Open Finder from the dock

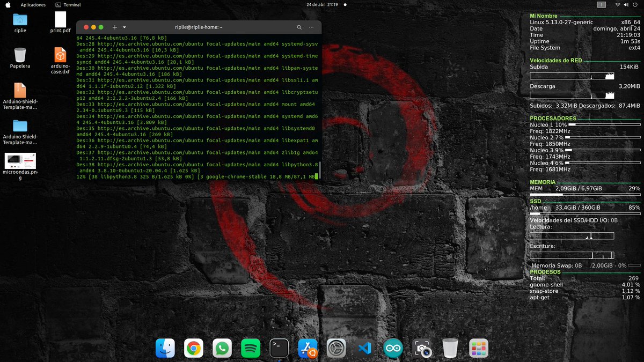click(x=165, y=349)
